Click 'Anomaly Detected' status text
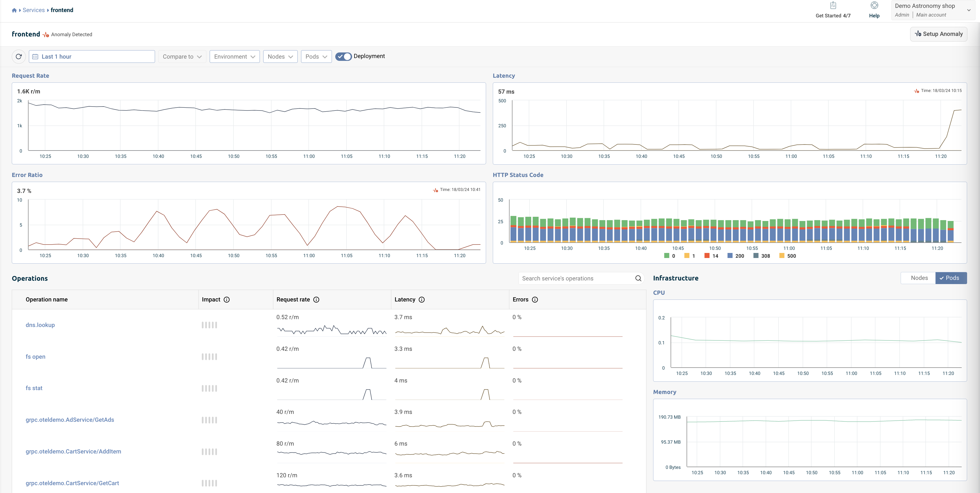Image resolution: width=980 pixels, height=493 pixels. coord(71,35)
